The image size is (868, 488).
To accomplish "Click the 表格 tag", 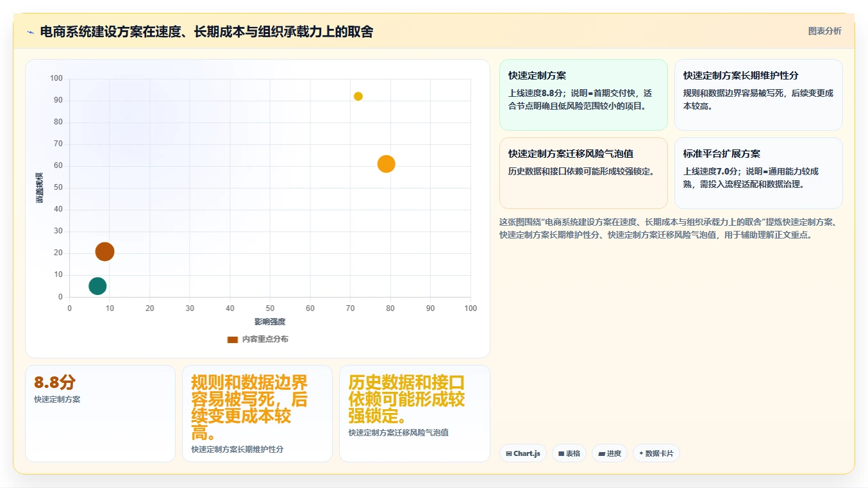I will [569, 453].
